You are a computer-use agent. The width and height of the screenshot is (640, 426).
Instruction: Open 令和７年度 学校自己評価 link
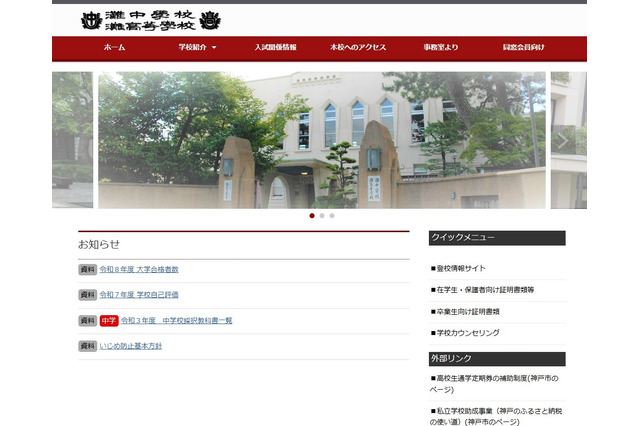[139, 295]
